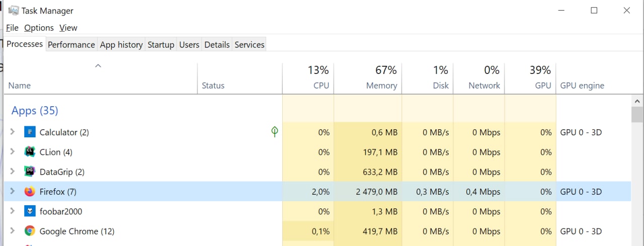This screenshot has width=644, height=246.
Task: Switch to the Performance tab
Action: point(71,44)
